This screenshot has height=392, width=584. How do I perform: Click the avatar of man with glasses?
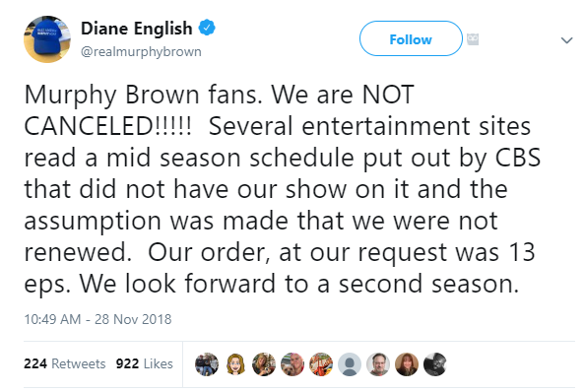[x=378, y=364]
